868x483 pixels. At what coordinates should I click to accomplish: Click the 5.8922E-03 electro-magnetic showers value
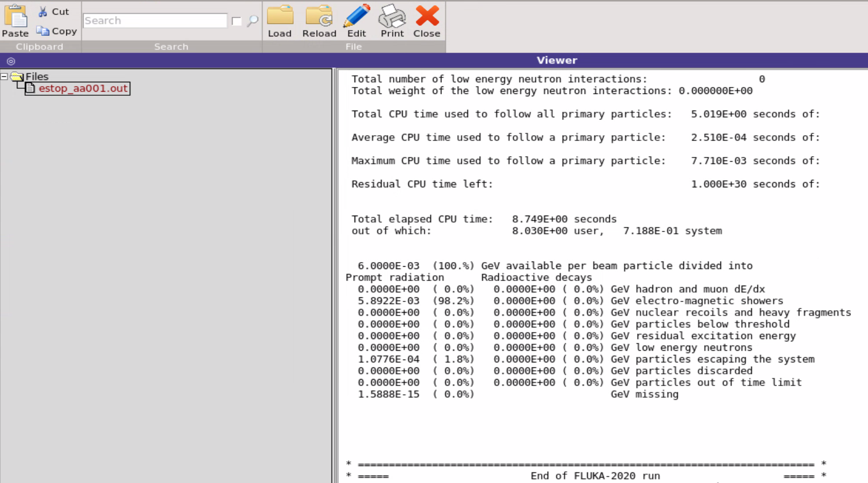tap(388, 301)
